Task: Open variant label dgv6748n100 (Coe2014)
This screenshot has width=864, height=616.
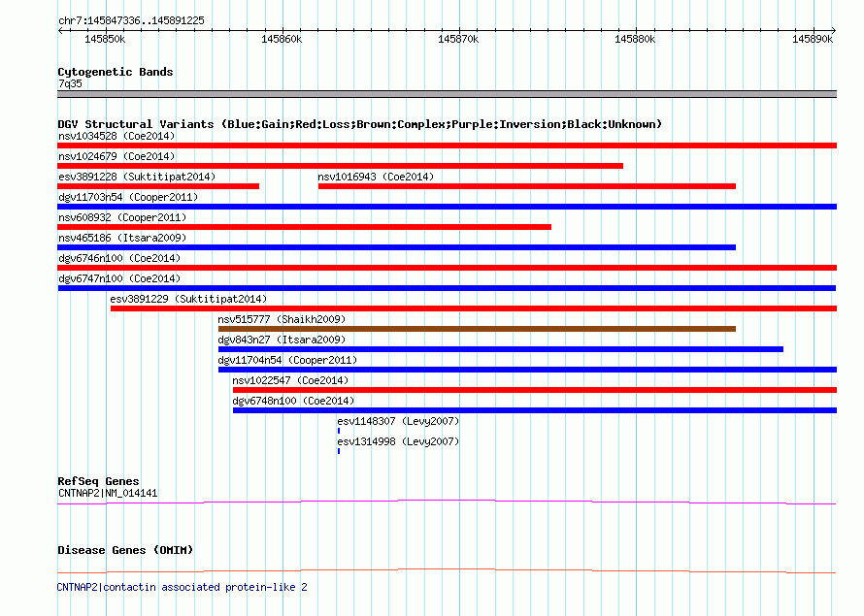Action: (293, 401)
